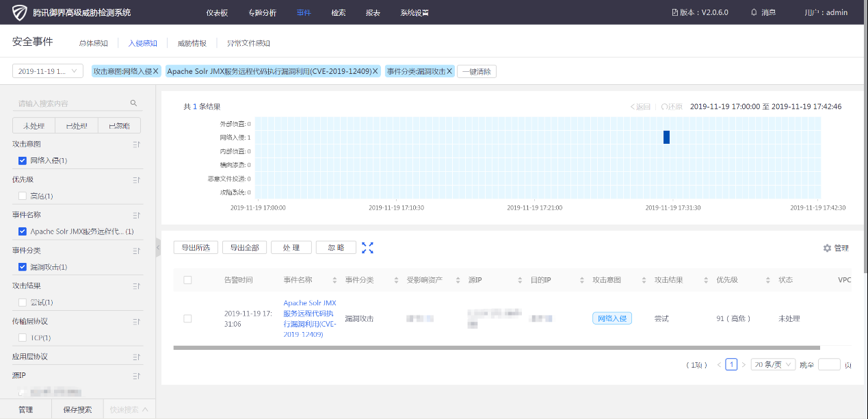Remove the CVE-2019-12409 filter tag
The height and width of the screenshot is (419, 868).
[x=376, y=71]
